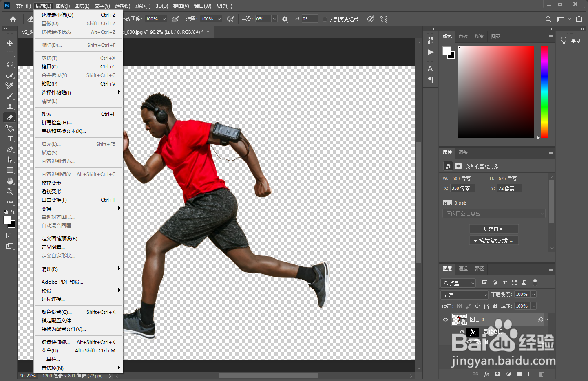Pick a hue on rainbow spectrum slider
The height and width of the screenshot is (381, 588).
point(544,92)
